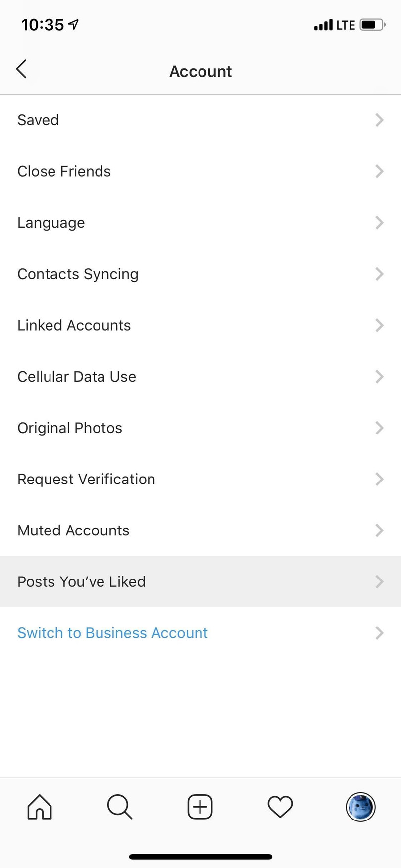Open Original Photos settings
Screen dimensions: 401x868
[70, 428]
